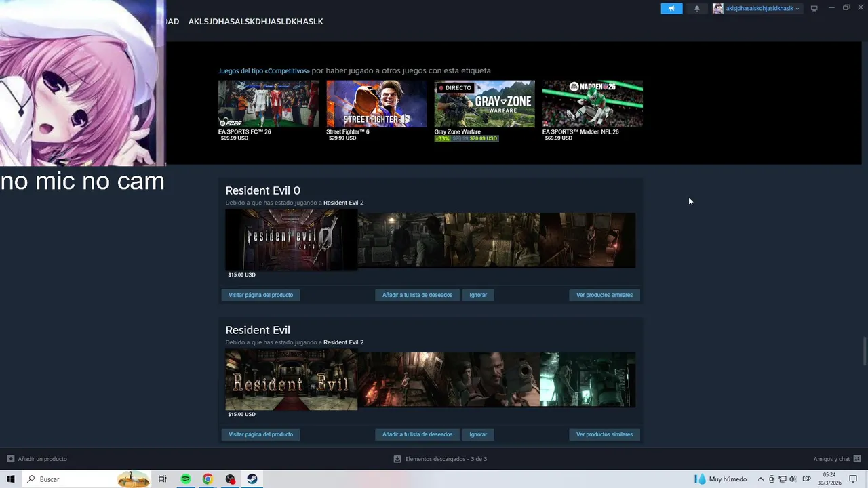Click the EA SPORTS FC 26 title text
Screen dimensions: 868x488
244,131
